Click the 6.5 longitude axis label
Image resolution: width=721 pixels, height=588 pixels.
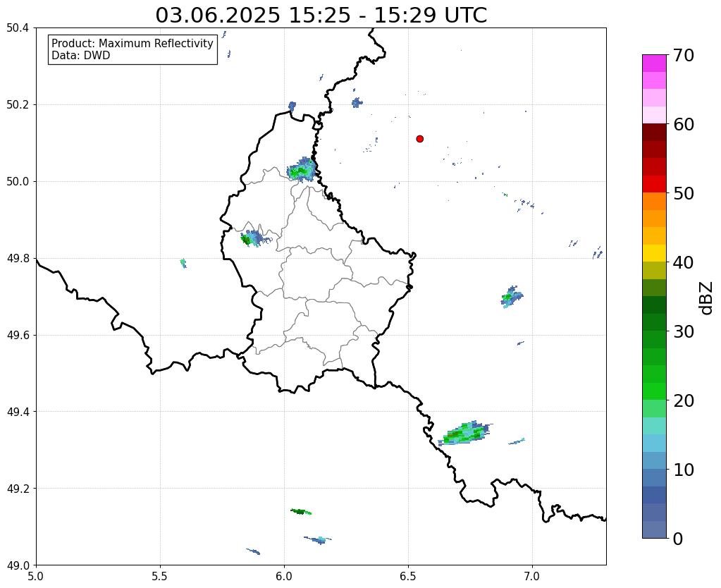point(408,576)
